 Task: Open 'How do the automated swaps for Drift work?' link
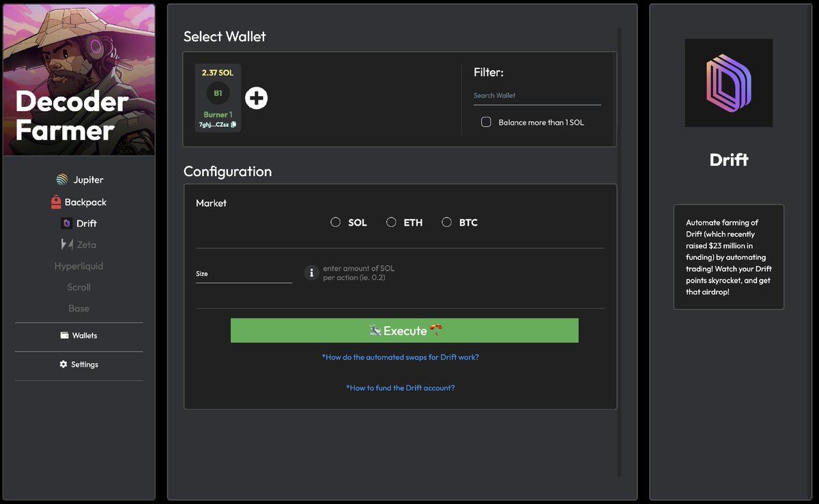point(401,357)
